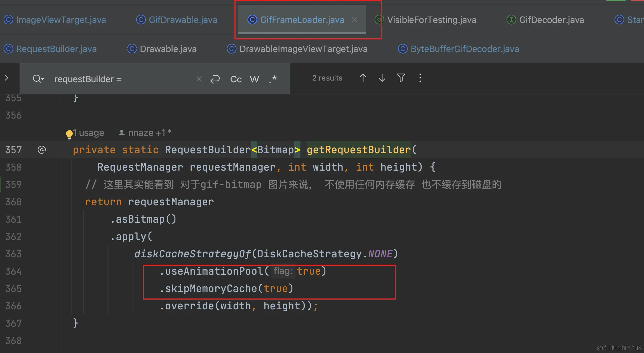644x353 pixels.
Task: Open search more options three dots
Action: 420,78
